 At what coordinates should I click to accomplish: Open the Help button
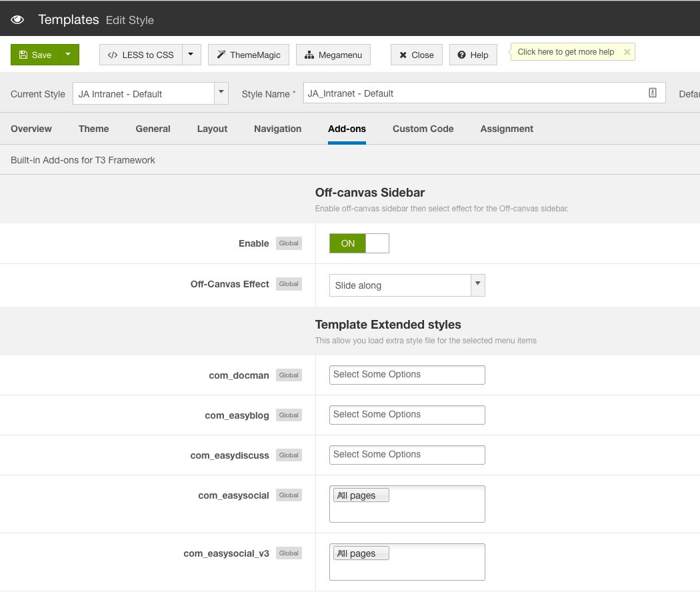[x=473, y=55]
